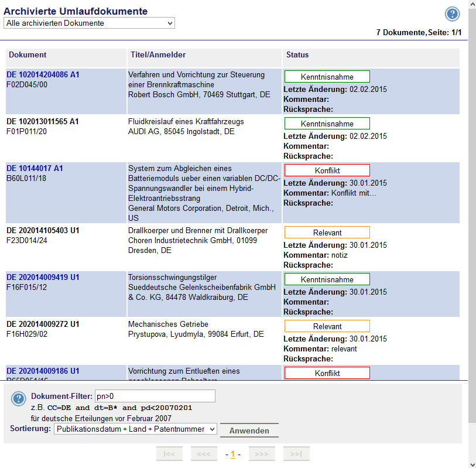The width and height of the screenshot is (476, 468).
Task: Click Konflikt status of DE 10144017 A1
Action: point(327,170)
